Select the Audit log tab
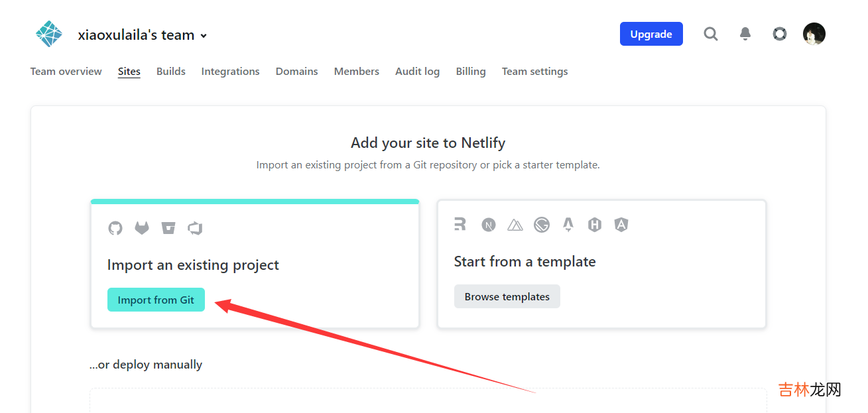The width and height of the screenshot is (868, 413). click(x=417, y=72)
